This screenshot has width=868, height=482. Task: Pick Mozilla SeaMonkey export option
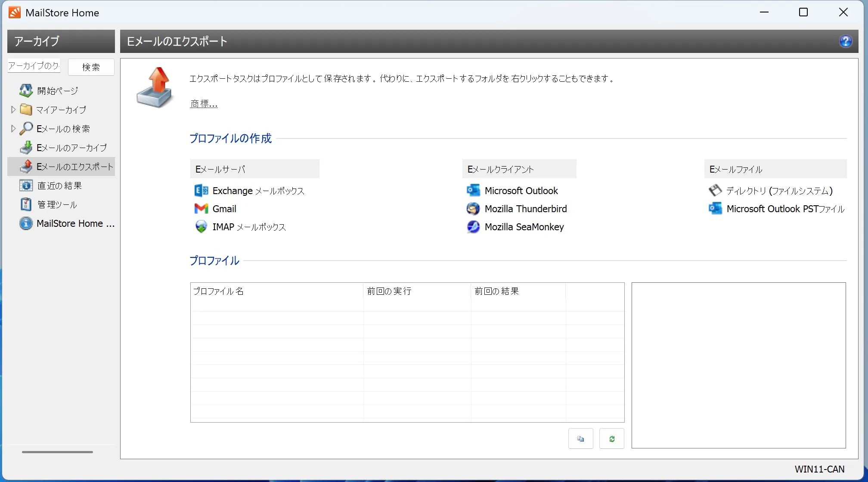click(x=524, y=227)
